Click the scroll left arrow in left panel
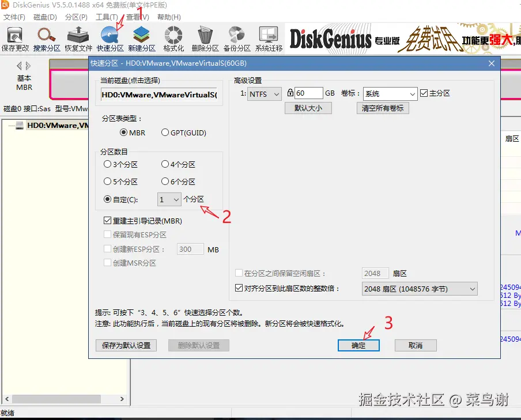Screen dimensions: 521x420 point(7,399)
